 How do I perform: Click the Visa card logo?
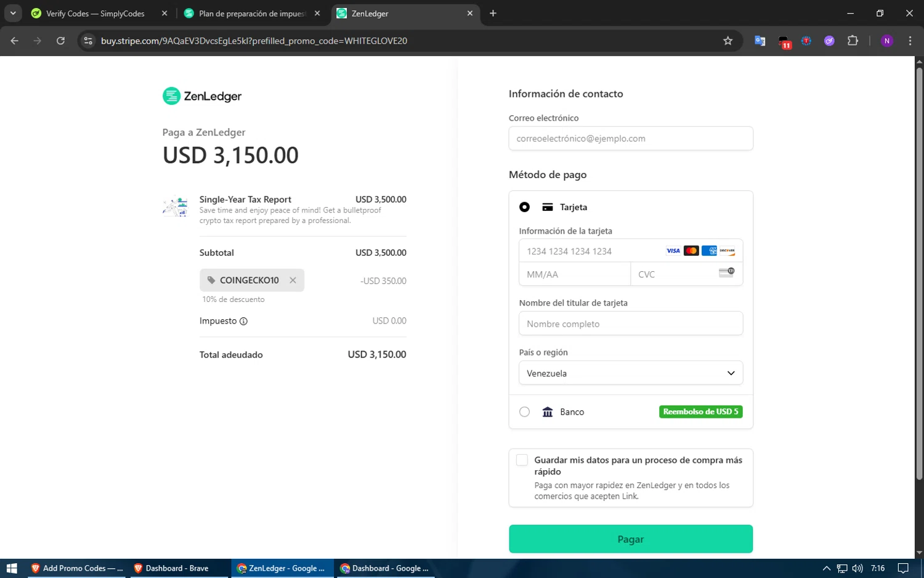[673, 251]
